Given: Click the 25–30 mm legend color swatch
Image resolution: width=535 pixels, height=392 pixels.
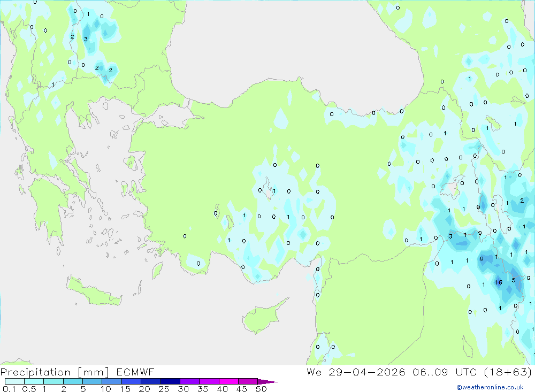Looking at the screenshot, I should click(x=170, y=381).
